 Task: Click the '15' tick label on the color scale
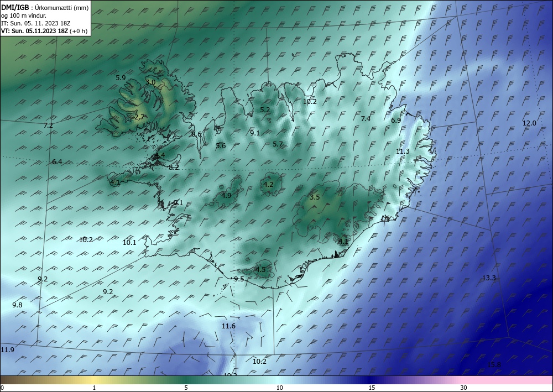[372, 388]
